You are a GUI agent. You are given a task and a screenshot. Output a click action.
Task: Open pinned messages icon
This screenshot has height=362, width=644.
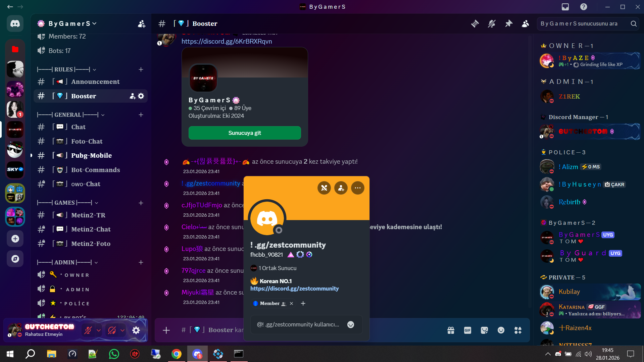click(509, 23)
